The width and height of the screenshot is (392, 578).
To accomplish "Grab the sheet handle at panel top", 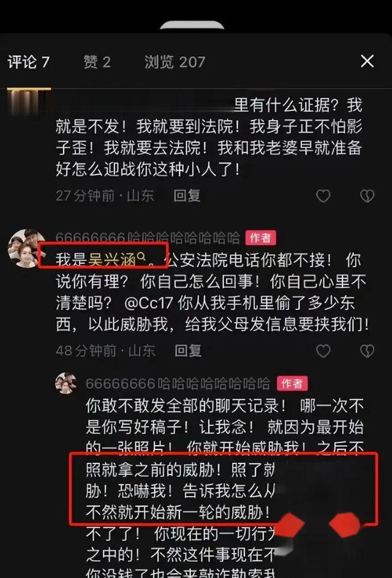I will pyautogui.click(x=192, y=25).
